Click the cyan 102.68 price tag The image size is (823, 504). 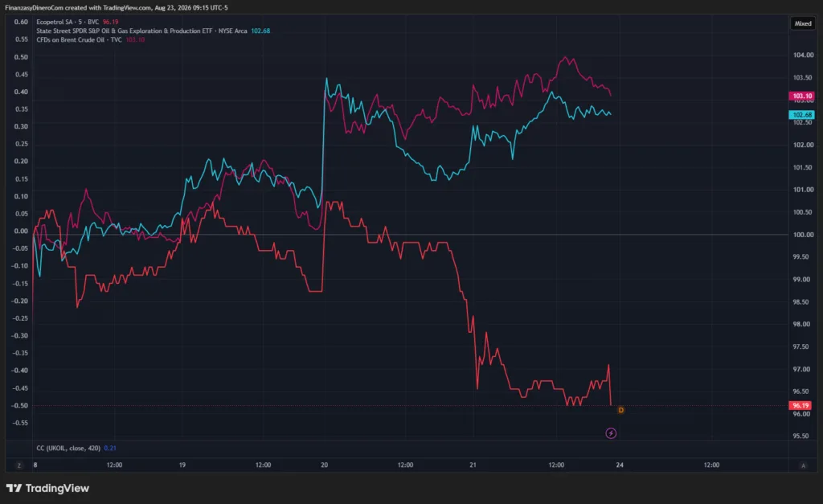click(x=801, y=114)
